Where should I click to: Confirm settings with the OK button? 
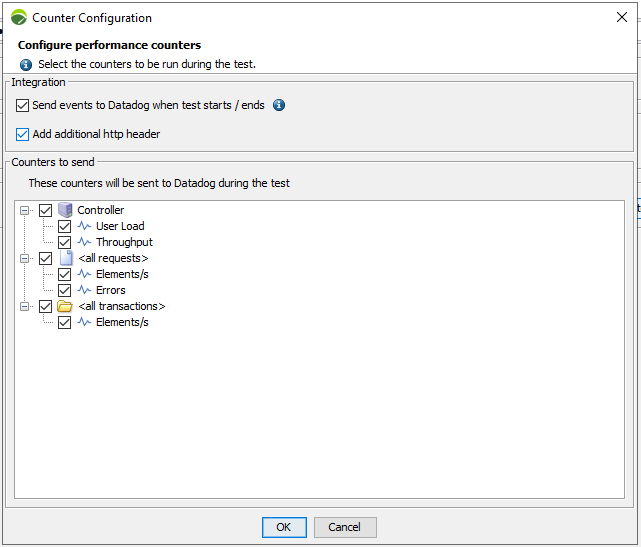[284, 527]
